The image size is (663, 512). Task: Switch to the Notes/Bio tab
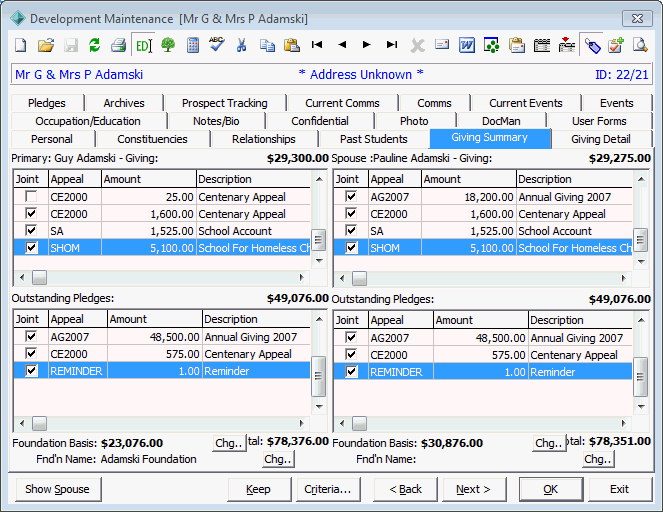pyautogui.click(x=216, y=121)
